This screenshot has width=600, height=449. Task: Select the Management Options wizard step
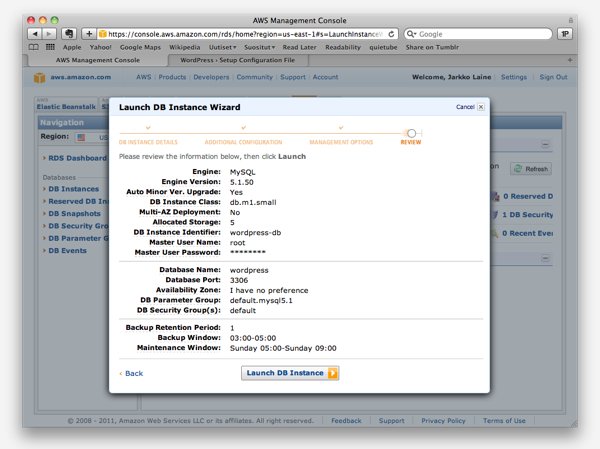(x=341, y=142)
